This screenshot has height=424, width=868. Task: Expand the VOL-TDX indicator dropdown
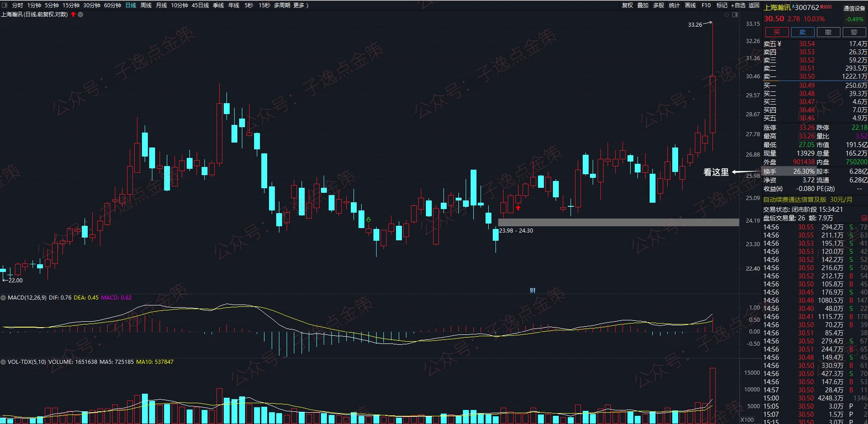click(3, 362)
